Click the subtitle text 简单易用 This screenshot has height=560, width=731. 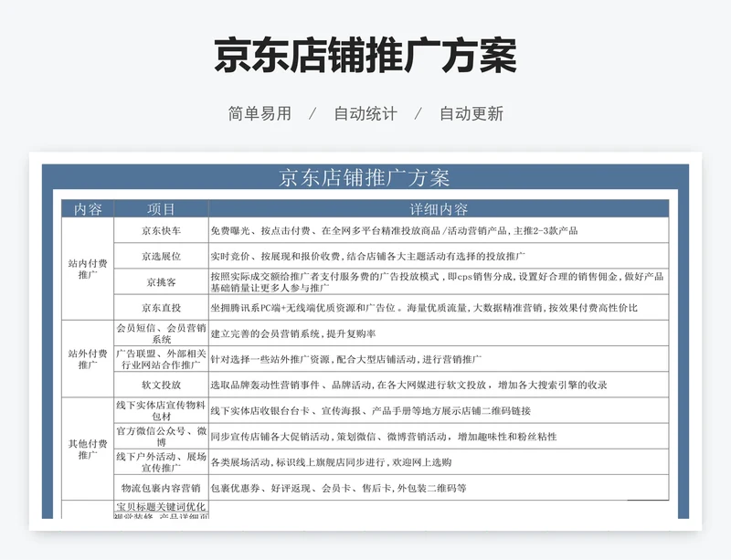[x=260, y=114]
